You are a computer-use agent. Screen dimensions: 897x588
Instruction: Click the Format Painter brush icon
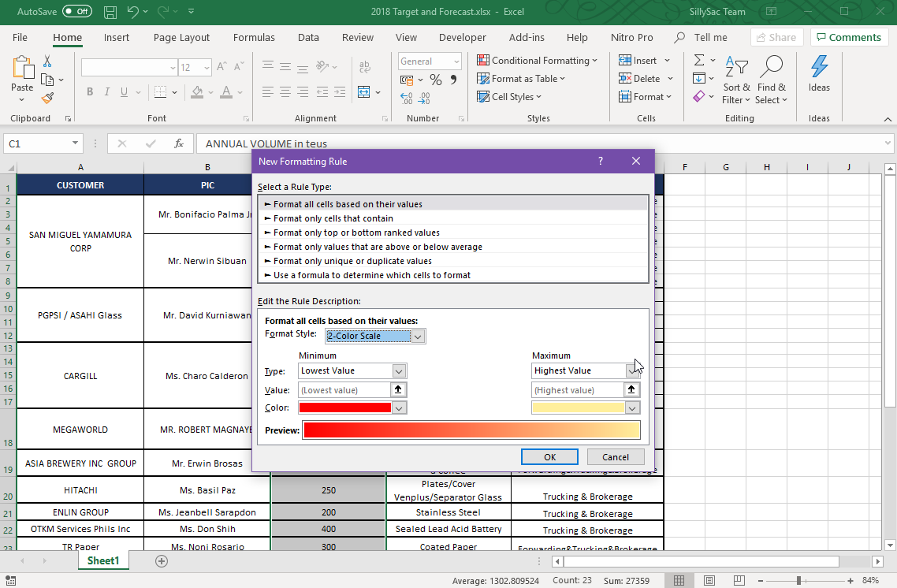(x=47, y=99)
